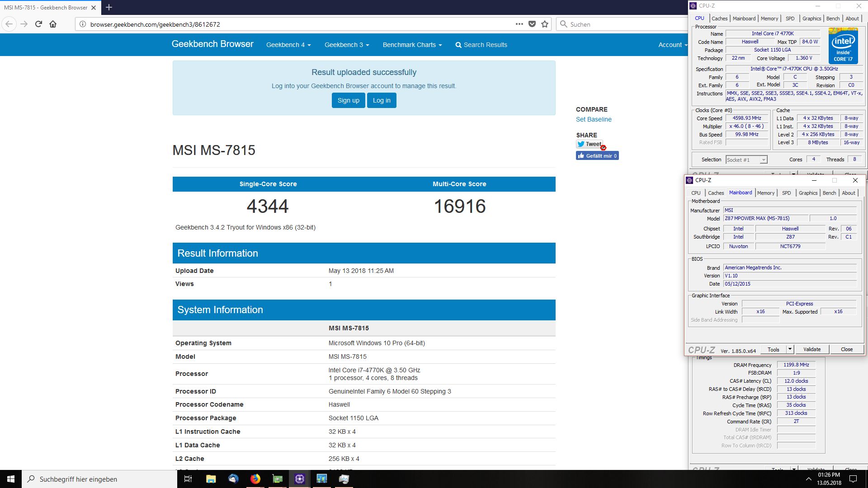Open Thunderbird from the taskbar
The height and width of the screenshot is (488, 868).
(233, 479)
